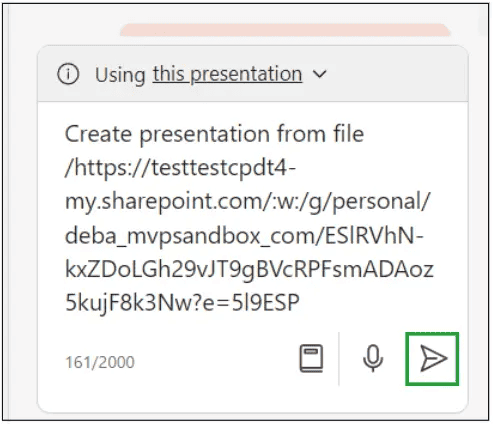The height and width of the screenshot is (424, 493).
Task: Open the 'this presentation' link
Action: tap(227, 74)
